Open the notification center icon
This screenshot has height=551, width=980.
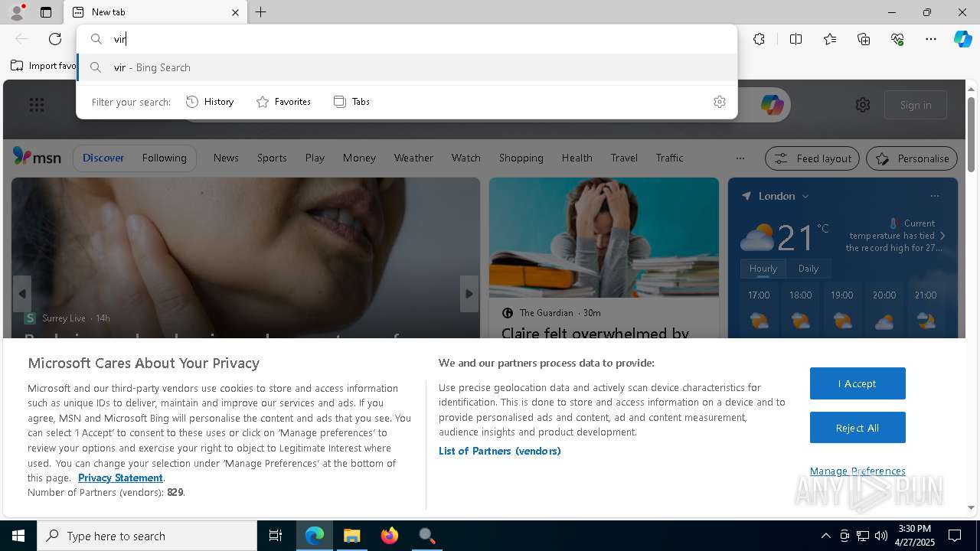click(x=955, y=536)
